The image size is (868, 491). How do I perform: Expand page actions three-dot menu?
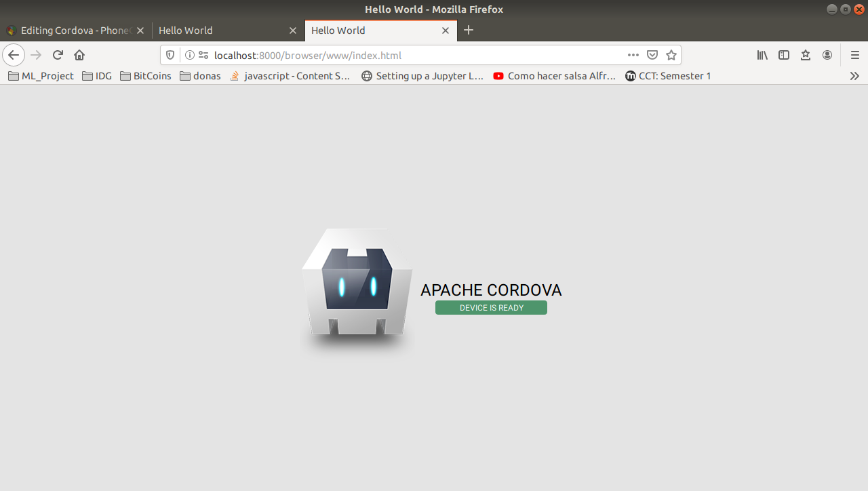pos(633,55)
